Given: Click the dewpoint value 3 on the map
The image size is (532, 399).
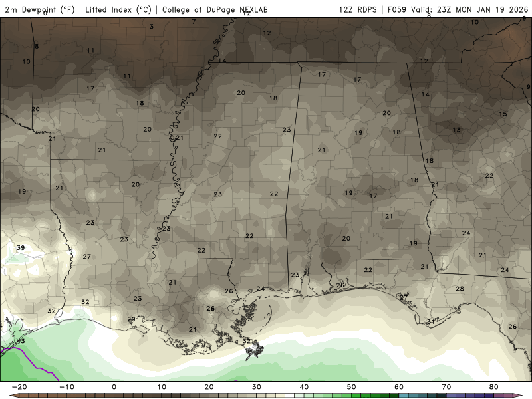Looking at the screenshot, I should [x=152, y=26].
